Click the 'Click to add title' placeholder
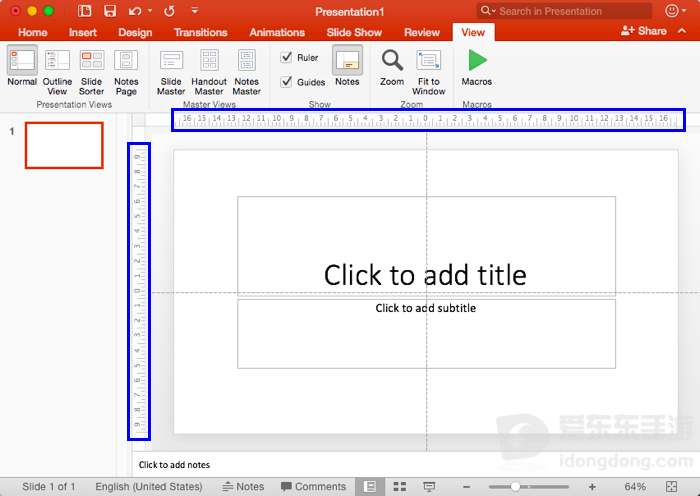 [426, 246]
